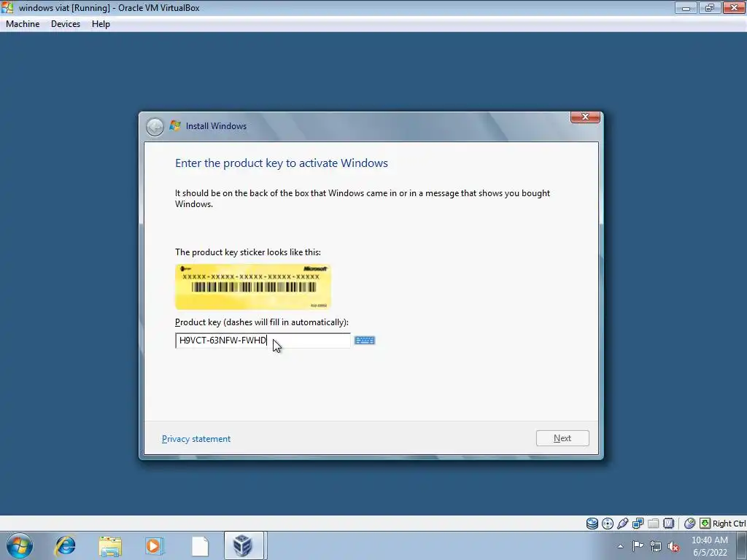Click the heading 'Enter the product key to activate Windows'
747x560 pixels.
(x=282, y=163)
